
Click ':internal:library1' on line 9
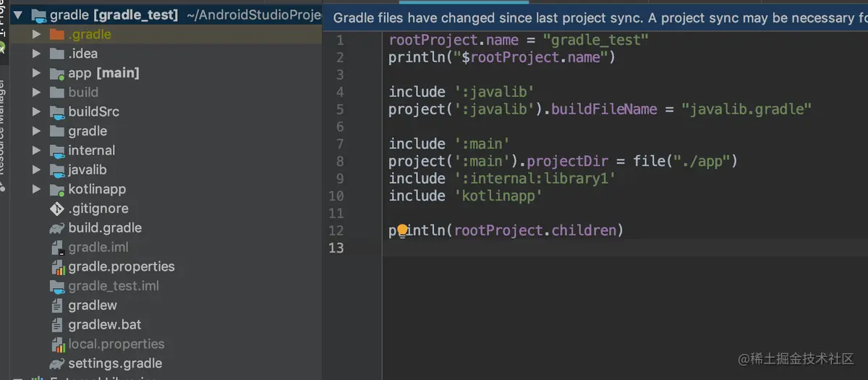(535, 179)
